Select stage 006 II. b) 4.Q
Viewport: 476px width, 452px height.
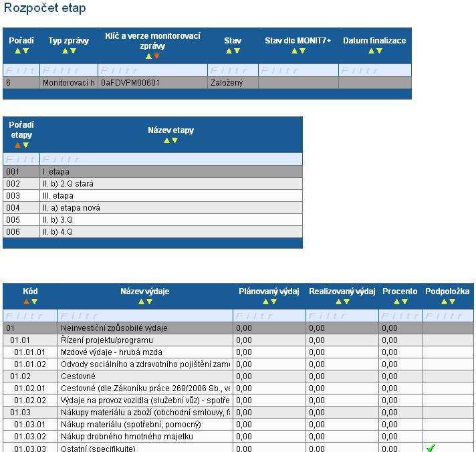click(152, 232)
